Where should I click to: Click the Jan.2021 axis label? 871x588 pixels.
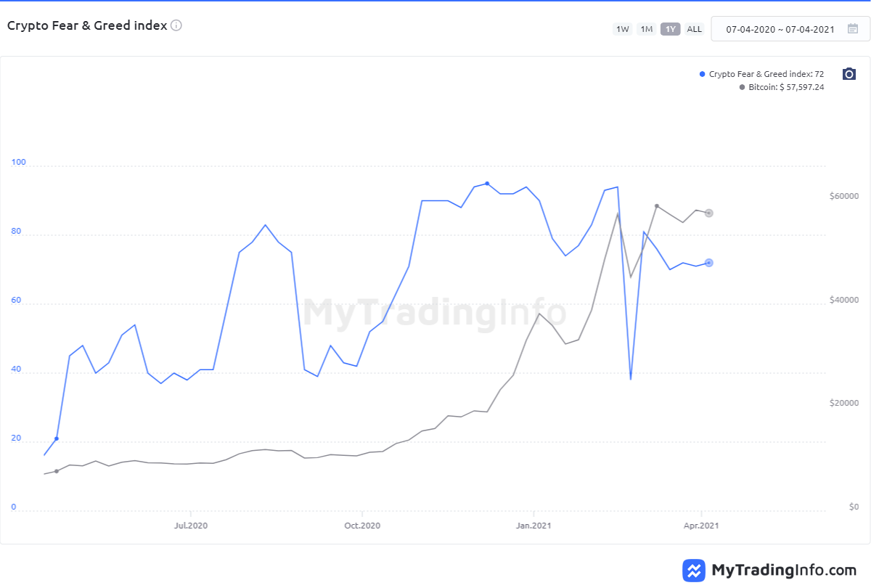pos(533,526)
